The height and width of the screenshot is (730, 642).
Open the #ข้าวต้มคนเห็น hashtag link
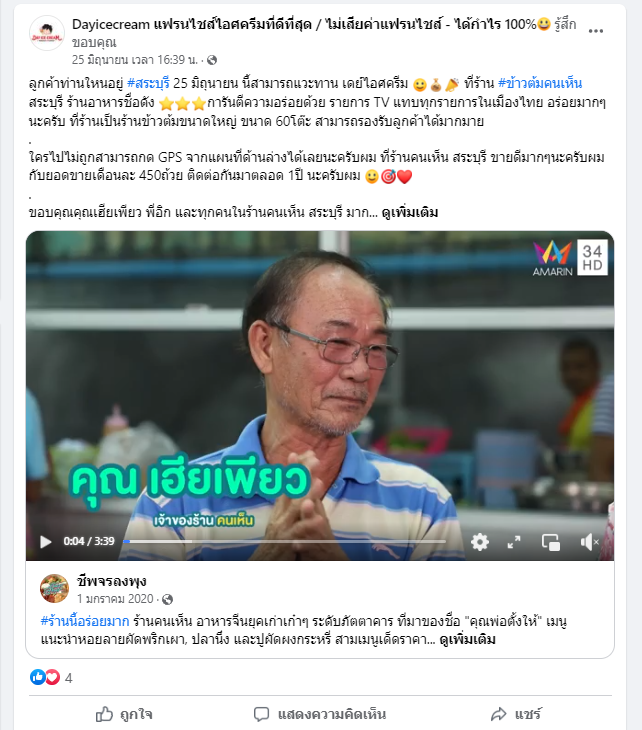[x=540, y=83]
